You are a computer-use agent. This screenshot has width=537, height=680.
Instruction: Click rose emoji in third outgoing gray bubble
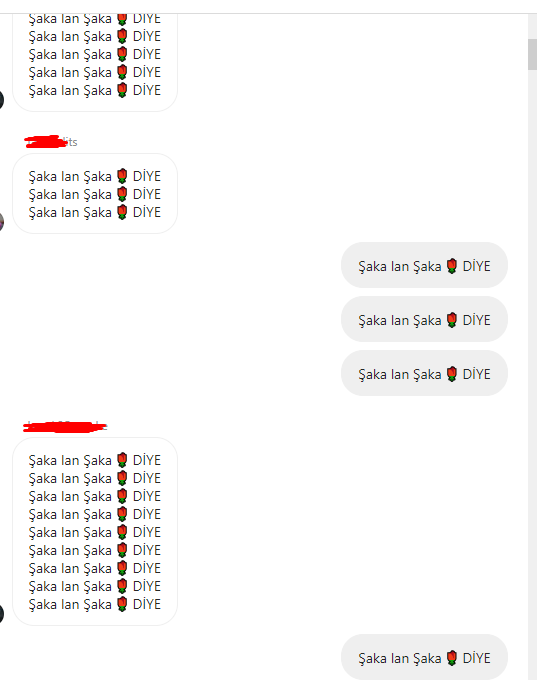pyautogui.click(x=452, y=374)
